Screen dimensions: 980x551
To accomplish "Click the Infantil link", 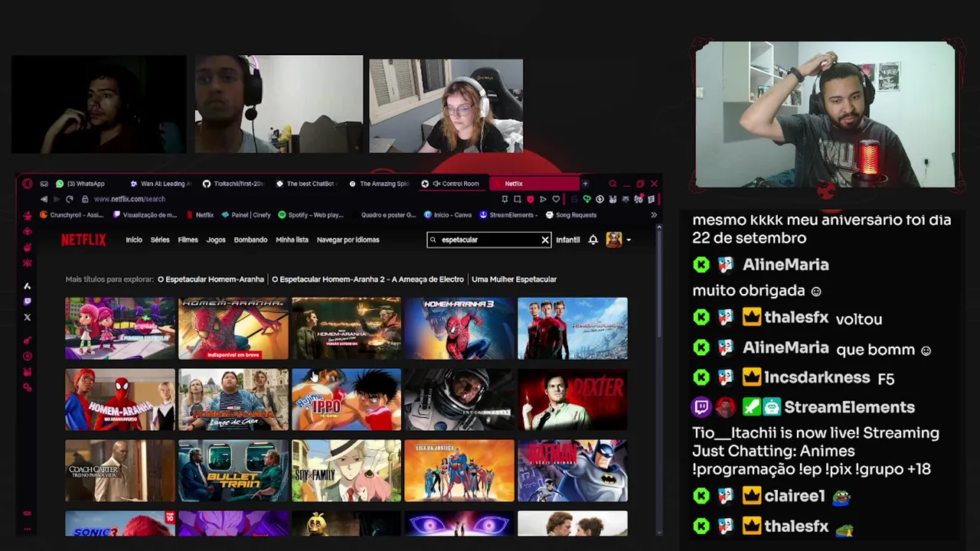I will [568, 240].
